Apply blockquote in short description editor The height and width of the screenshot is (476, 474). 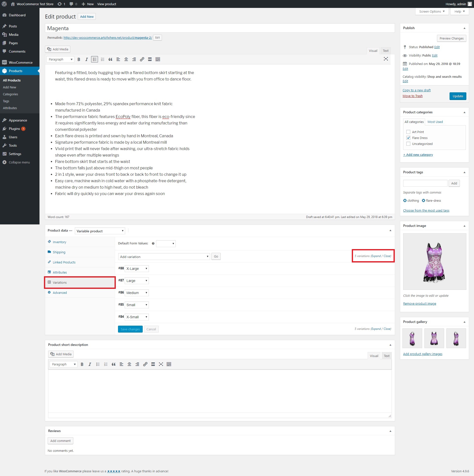tap(114, 364)
